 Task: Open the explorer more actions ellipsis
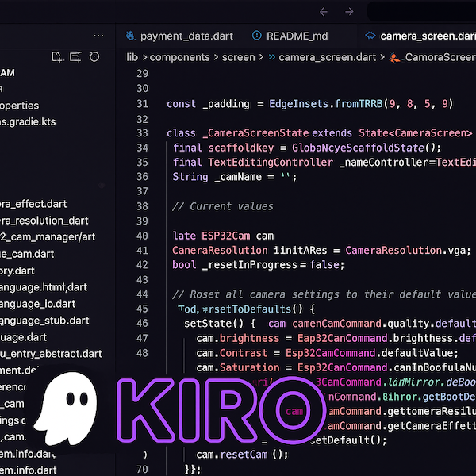pyautogui.click(x=98, y=36)
